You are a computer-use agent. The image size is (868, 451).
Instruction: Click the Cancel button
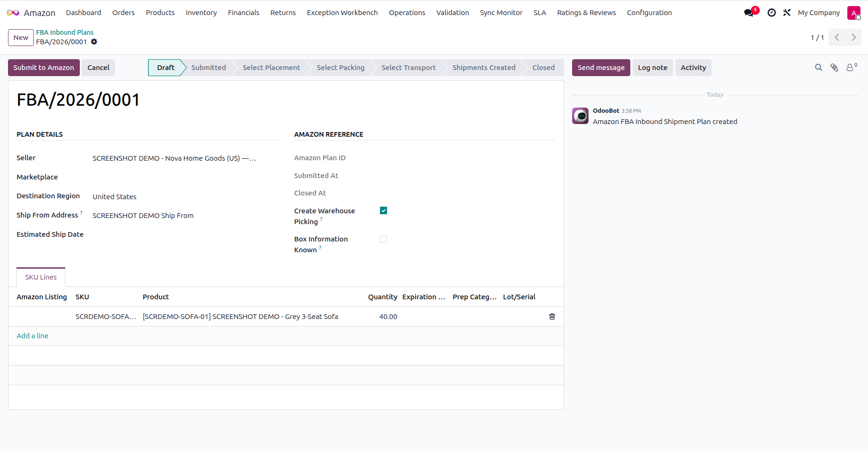pyautogui.click(x=98, y=68)
